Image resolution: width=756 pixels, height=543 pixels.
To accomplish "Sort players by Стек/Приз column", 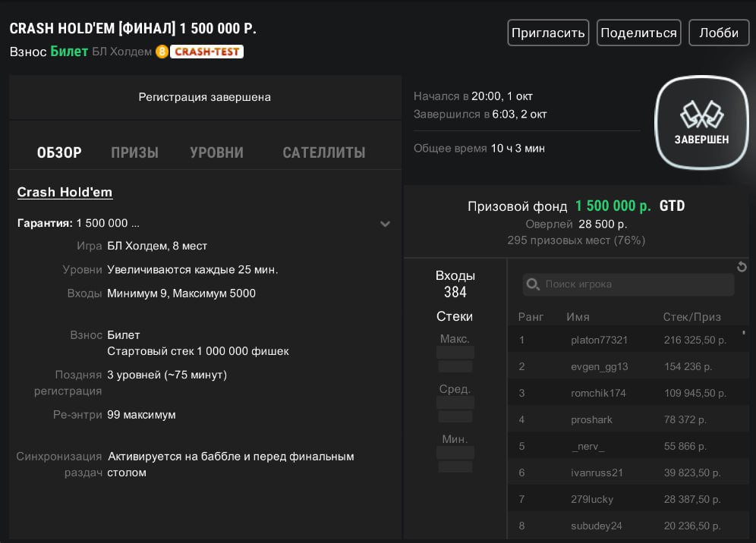I will [691, 317].
